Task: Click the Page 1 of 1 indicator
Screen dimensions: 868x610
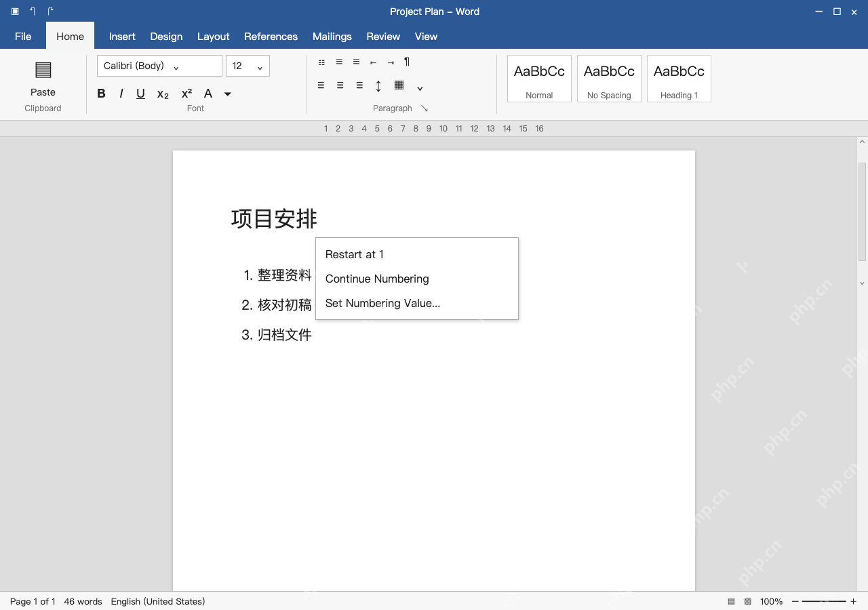Action: pyautogui.click(x=33, y=601)
